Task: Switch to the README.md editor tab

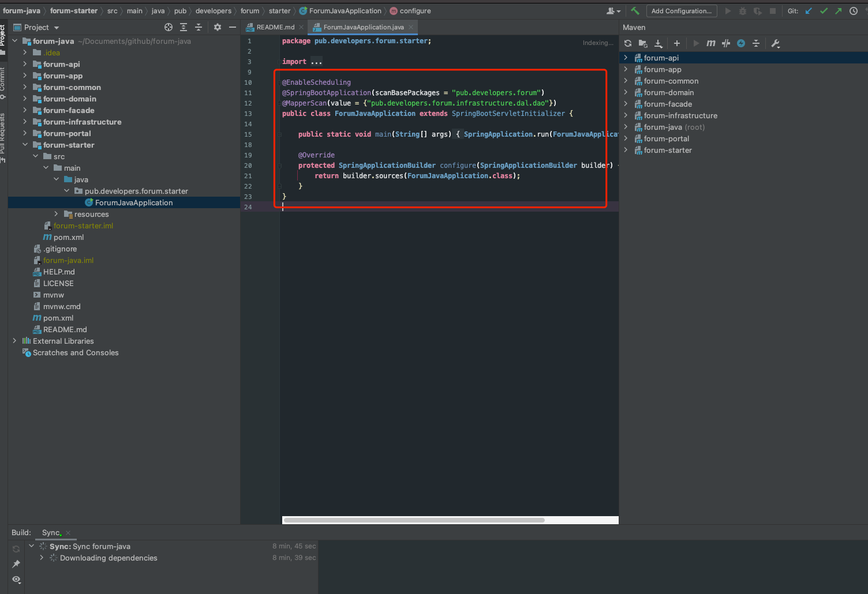Action: 275,27
